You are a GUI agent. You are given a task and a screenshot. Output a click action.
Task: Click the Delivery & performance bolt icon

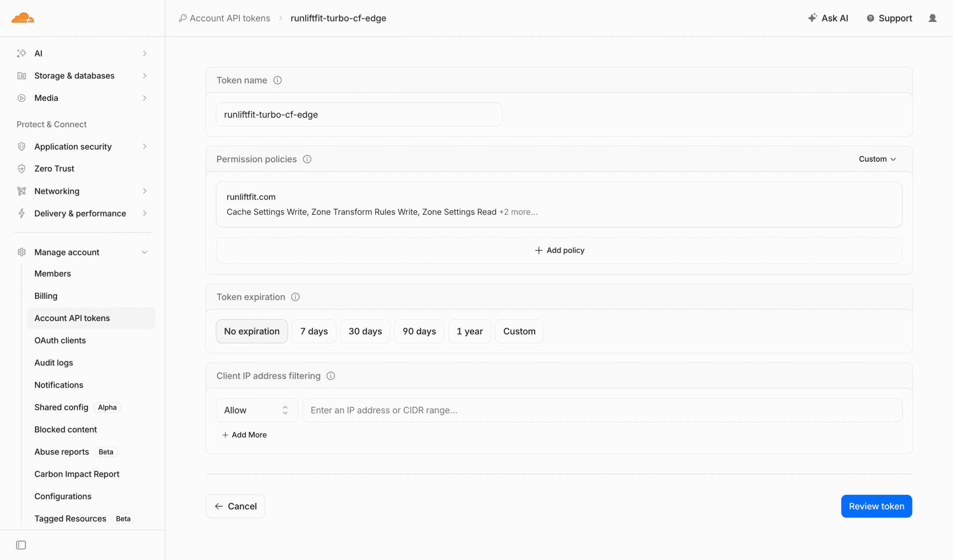pyautogui.click(x=22, y=213)
